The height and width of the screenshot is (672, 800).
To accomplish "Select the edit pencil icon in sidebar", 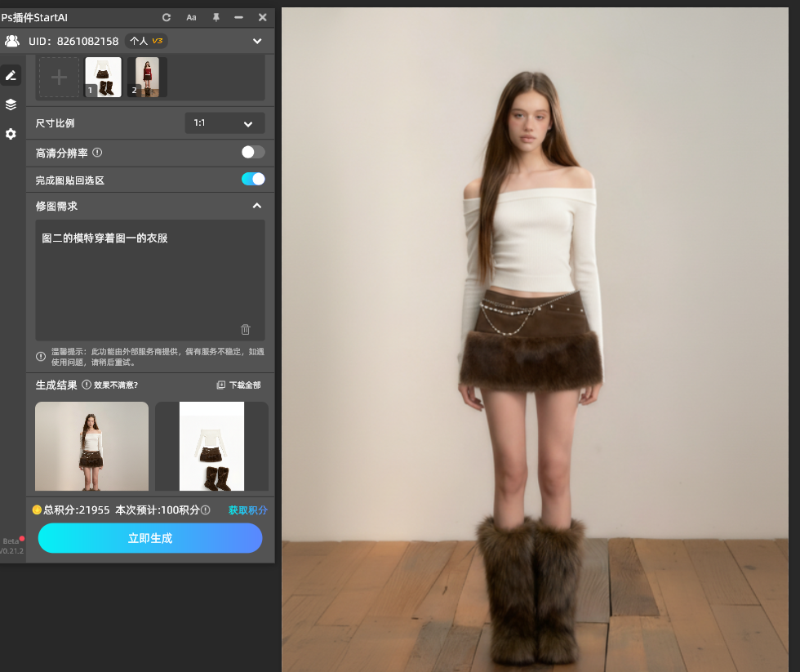I will click(x=11, y=75).
